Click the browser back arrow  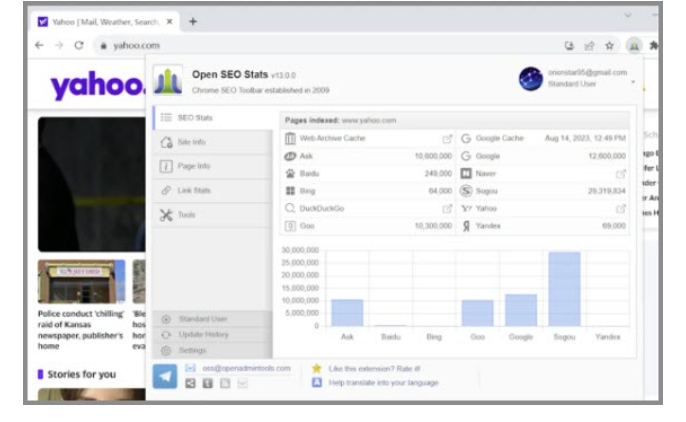coord(39,45)
